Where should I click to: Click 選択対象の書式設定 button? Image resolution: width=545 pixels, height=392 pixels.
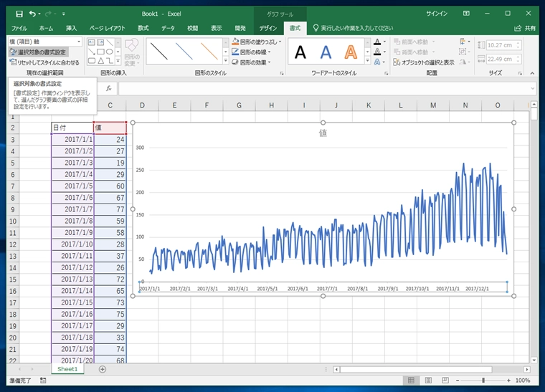pos(37,52)
